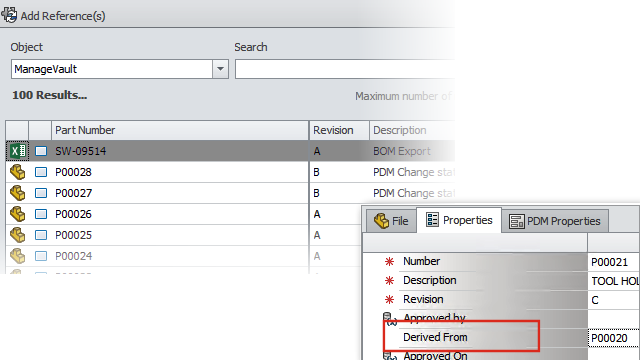Click the Revision value C
The image size is (640, 360).
[595, 300]
